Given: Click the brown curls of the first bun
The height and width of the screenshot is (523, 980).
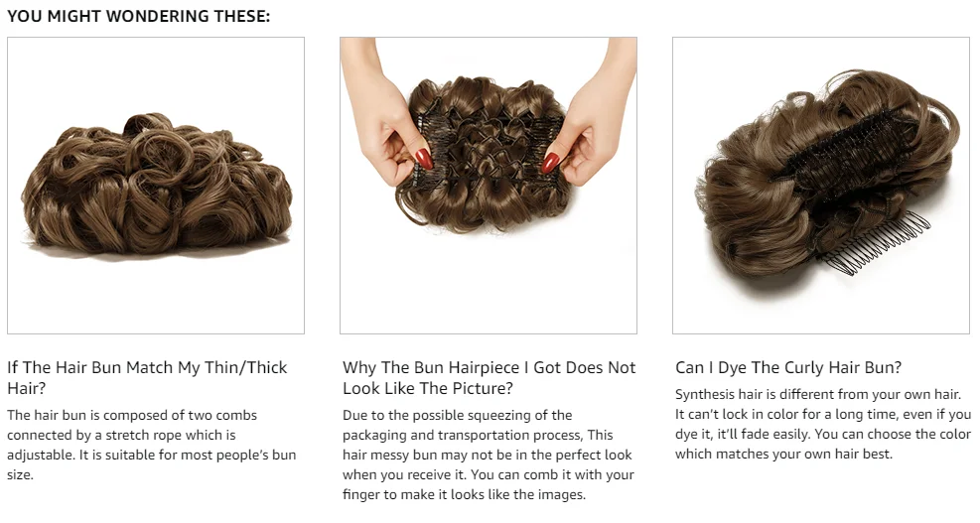Looking at the screenshot, I should [156, 186].
